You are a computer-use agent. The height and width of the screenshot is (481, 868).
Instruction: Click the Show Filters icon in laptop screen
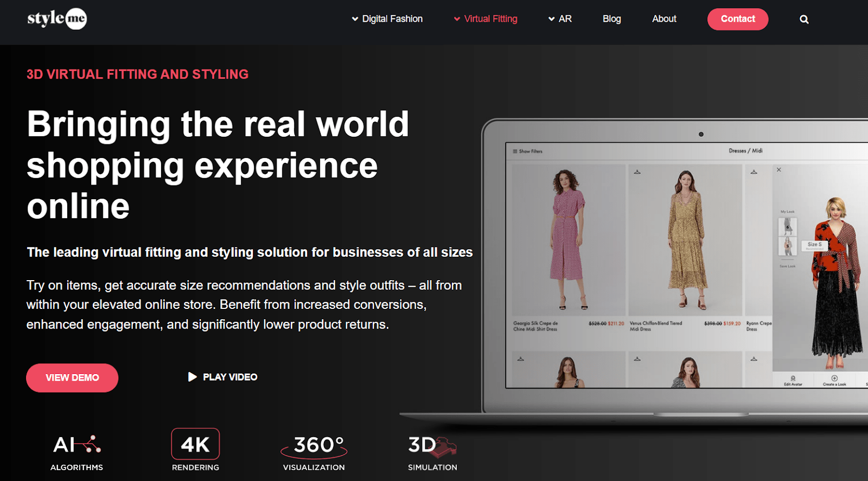pos(515,151)
